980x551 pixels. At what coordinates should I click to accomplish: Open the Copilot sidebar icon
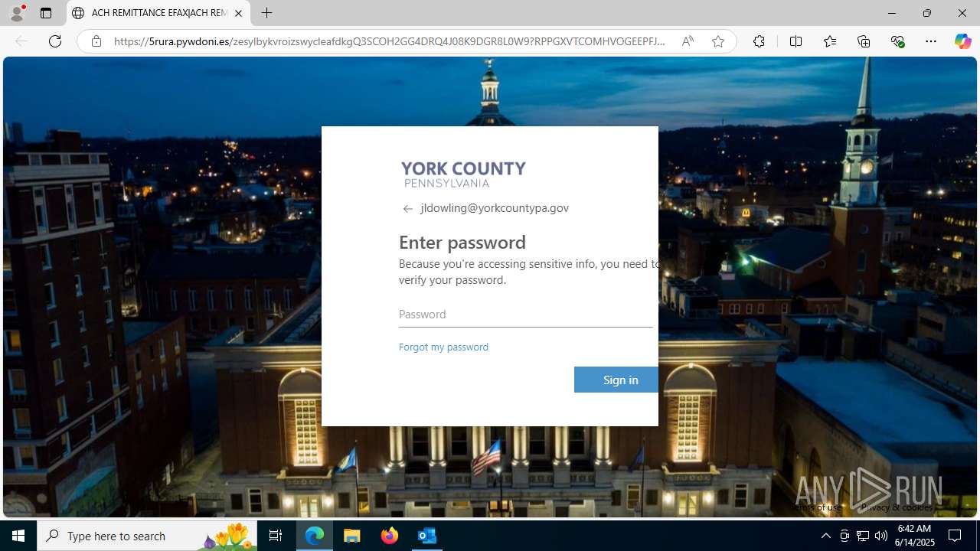click(x=962, y=41)
